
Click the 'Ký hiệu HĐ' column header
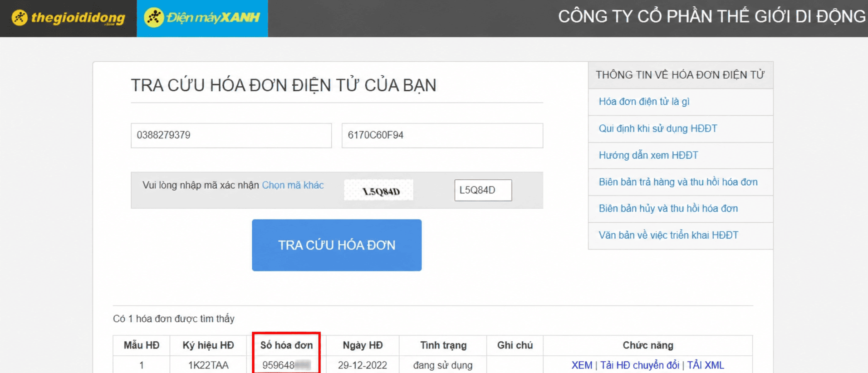(x=208, y=345)
